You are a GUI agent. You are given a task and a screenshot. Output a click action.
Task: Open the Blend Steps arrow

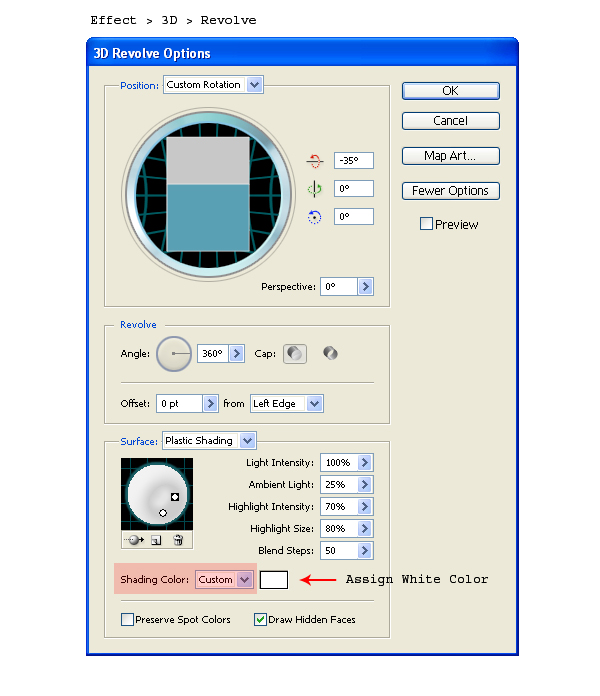(x=365, y=551)
